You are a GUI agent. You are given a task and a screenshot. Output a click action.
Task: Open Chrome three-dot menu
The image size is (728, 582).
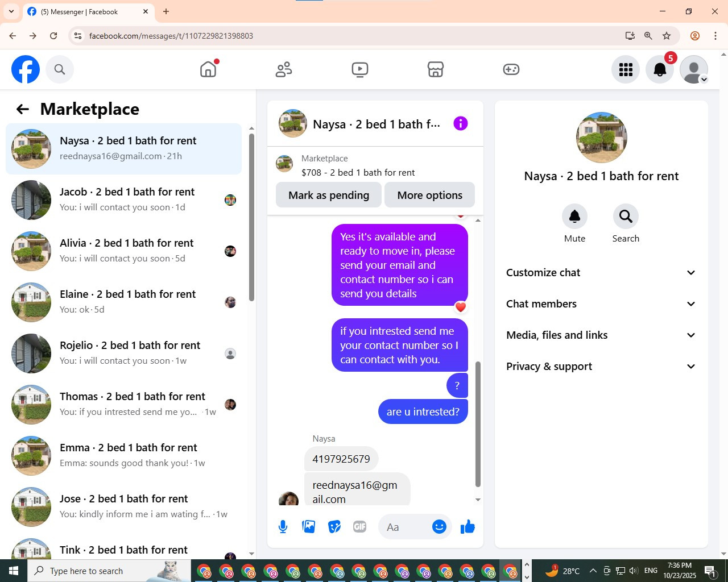tap(715, 36)
